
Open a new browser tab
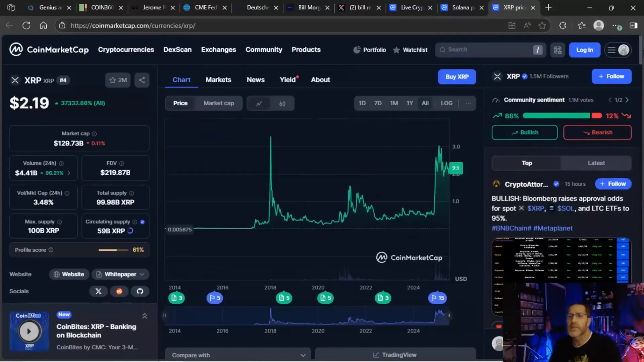(x=548, y=7)
